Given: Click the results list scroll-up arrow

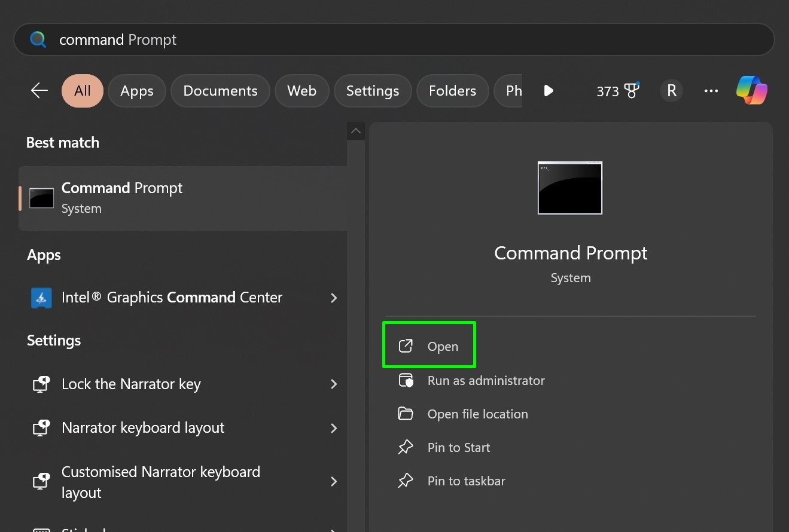Looking at the screenshot, I should click(x=356, y=131).
